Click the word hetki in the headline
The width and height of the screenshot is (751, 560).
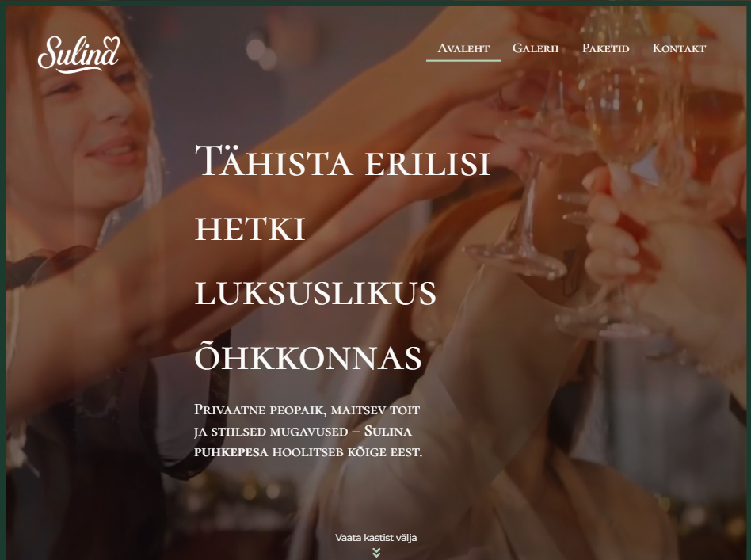tap(250, 229)
